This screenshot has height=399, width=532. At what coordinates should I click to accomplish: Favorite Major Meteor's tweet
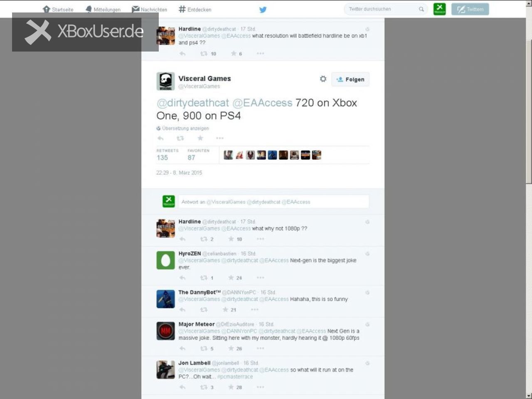(231, 348)
